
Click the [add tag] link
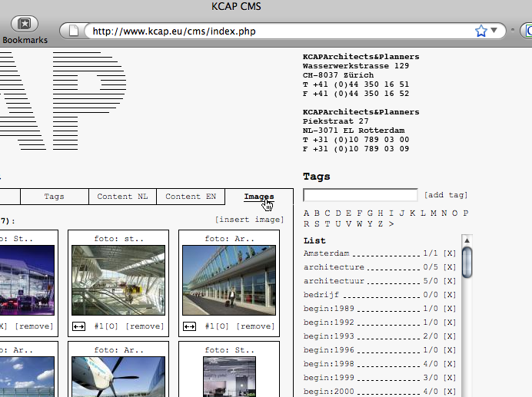[446, 195]
